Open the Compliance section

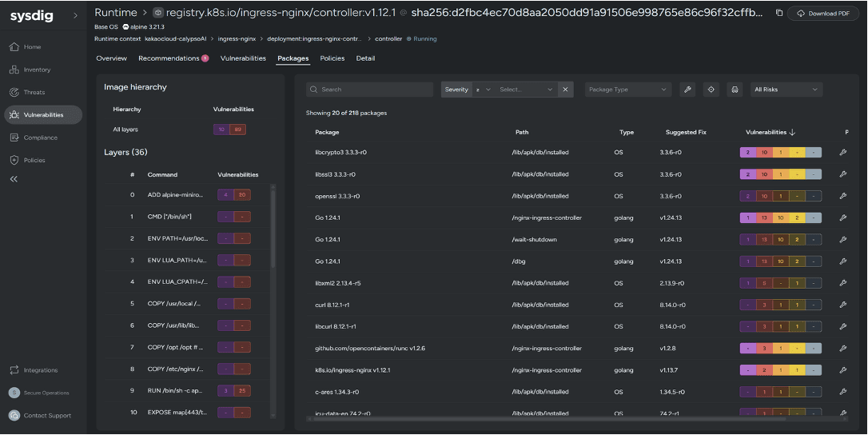click(34, 138)
